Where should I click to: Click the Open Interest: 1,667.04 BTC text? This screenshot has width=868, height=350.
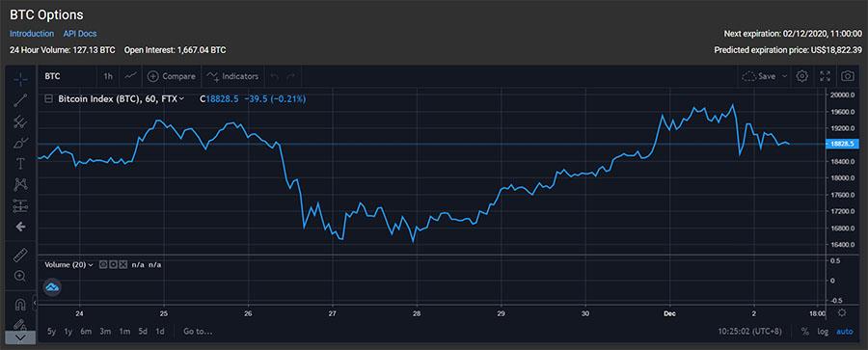pos(175,50)
